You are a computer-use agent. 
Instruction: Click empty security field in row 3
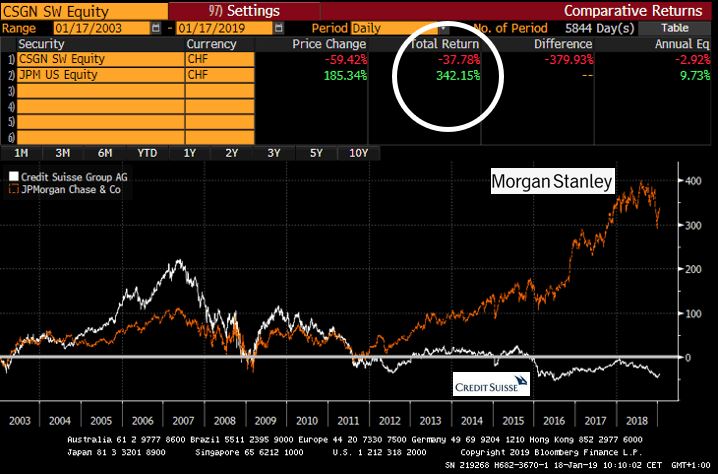101,91
